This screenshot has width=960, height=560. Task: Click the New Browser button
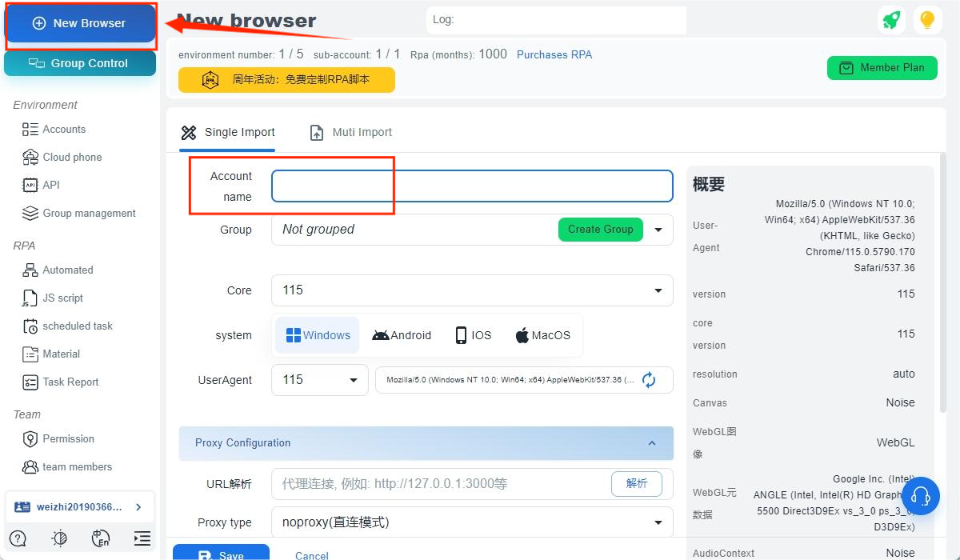point(80,23)
